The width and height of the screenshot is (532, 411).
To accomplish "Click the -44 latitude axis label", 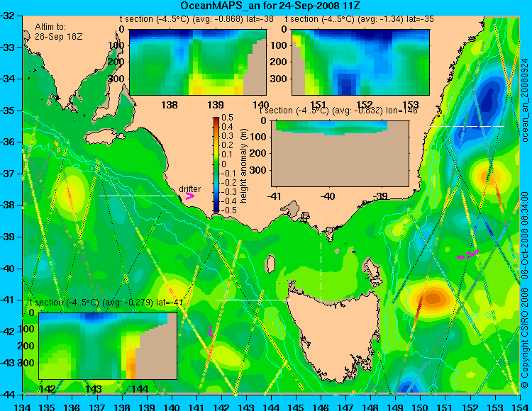I will pyautogui.click(x=8, y=395).
